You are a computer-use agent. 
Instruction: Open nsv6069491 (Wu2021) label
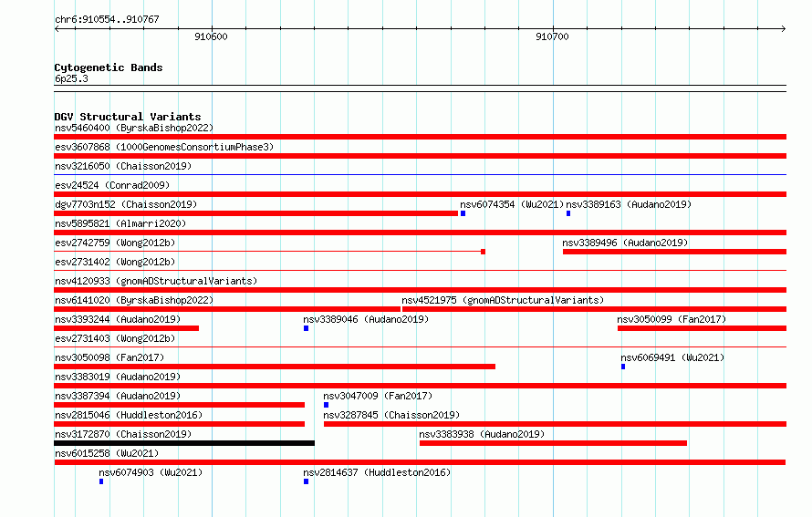click(672, 357)
